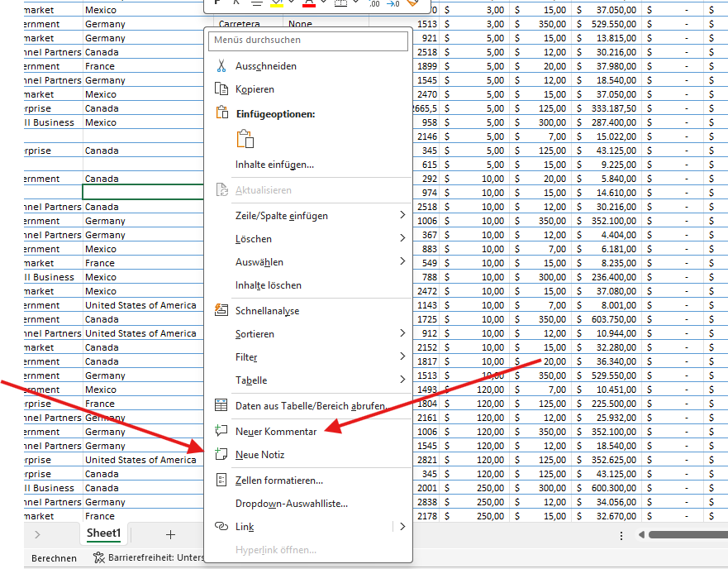Switch to the Sheet1 tab
728x569 pixels.
tap(104, 533)
